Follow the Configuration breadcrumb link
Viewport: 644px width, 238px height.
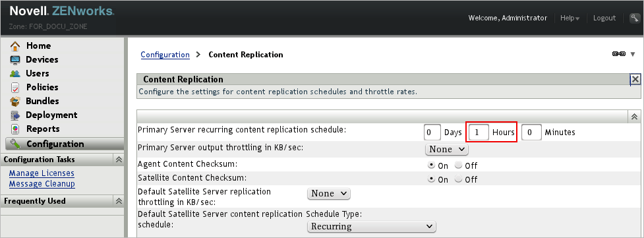pyautogui.click(x=165, y=55)
